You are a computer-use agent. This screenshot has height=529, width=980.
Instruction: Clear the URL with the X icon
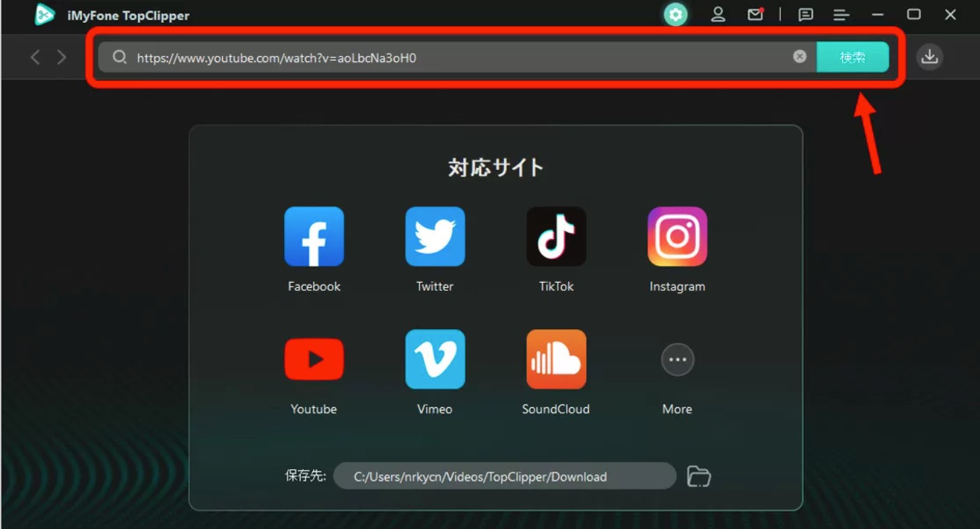click(x=800, y=57)
